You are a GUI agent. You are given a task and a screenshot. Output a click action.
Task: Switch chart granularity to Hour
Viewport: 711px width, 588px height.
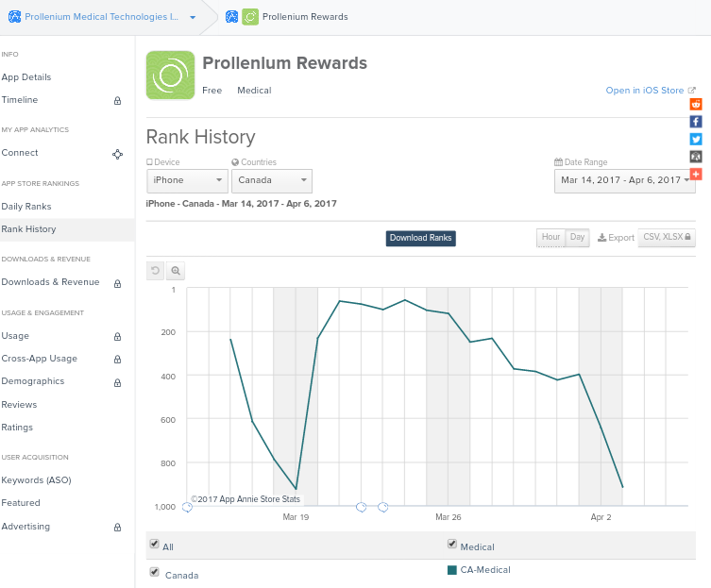(550, 238)
